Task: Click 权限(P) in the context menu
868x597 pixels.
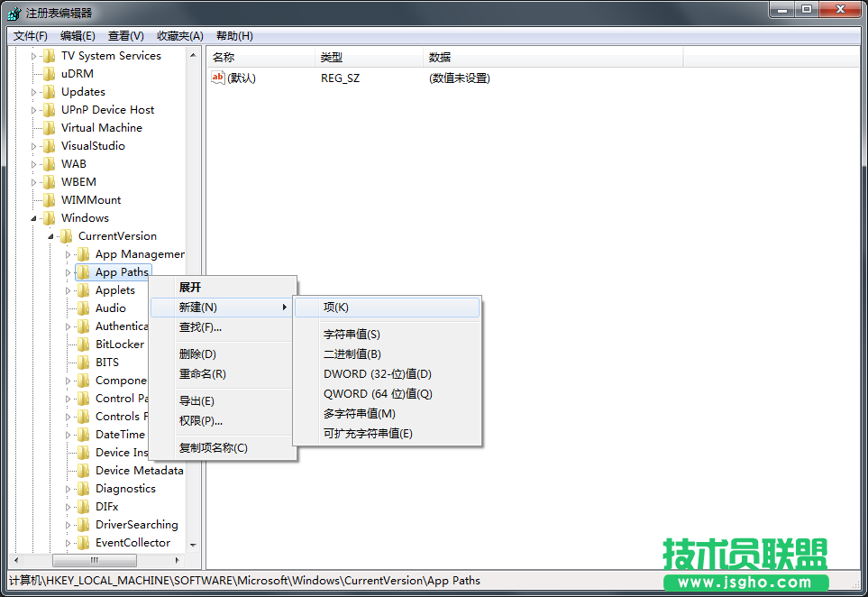Action: pyautogui.click(x=200, y=420)
